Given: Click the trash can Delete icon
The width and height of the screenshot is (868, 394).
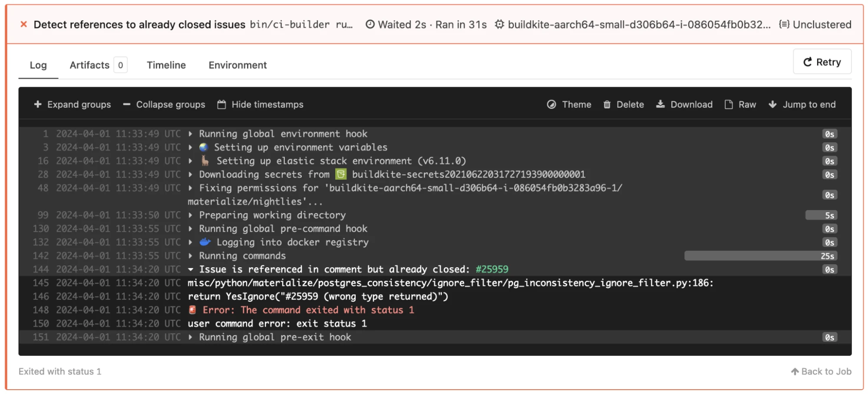Looking at the screenshot, I should [607, 104].
